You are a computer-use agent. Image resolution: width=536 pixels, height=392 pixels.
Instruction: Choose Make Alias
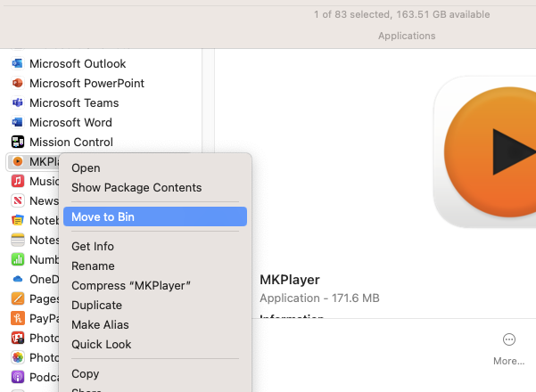click(155, 324)
